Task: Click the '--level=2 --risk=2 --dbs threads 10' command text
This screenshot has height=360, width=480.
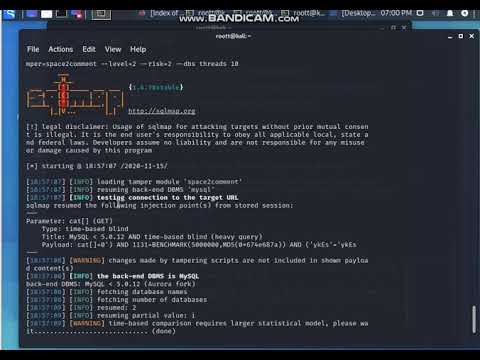Action: pyautogui.click(x=170, y=64)
